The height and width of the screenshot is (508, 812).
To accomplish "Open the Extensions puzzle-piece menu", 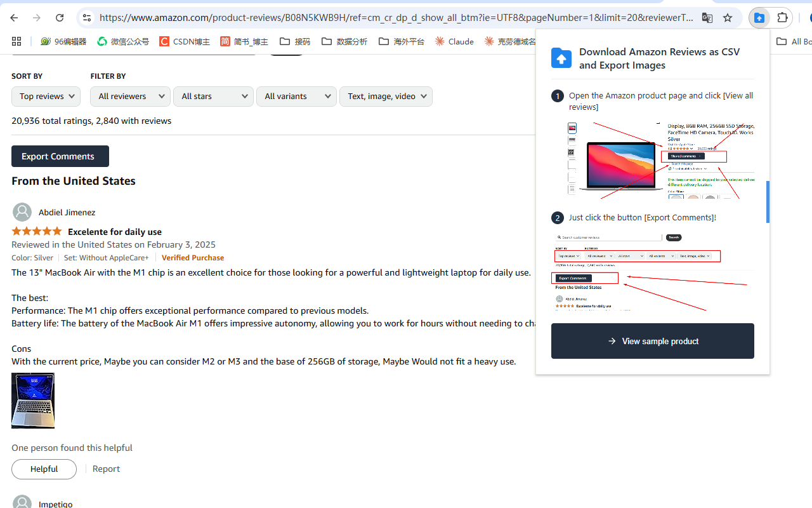I will (x=782, y=18).
